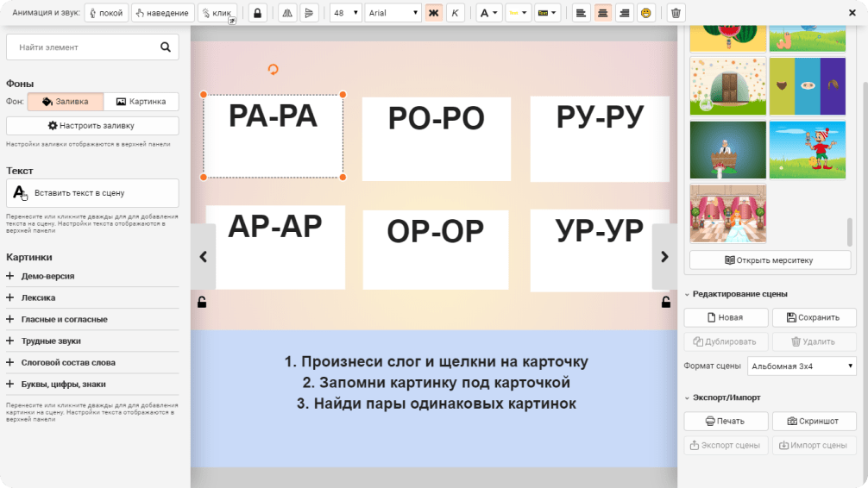Click the lock element icon in toolbar
Screen dimensions: 868x488
(x=257, y=13)
